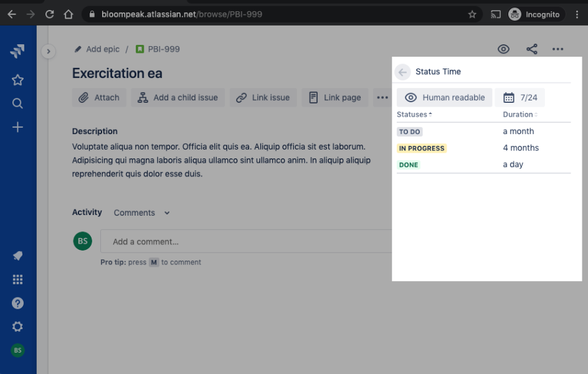Click Add a child issue button
Image resolution: width=588 pixels, height=374 pixels.
[178, 97]
